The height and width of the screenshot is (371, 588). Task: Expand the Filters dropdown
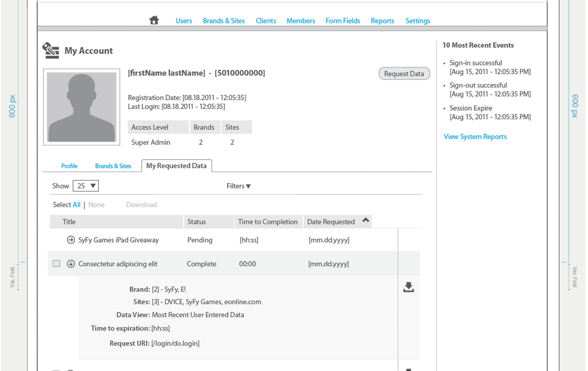239,186
